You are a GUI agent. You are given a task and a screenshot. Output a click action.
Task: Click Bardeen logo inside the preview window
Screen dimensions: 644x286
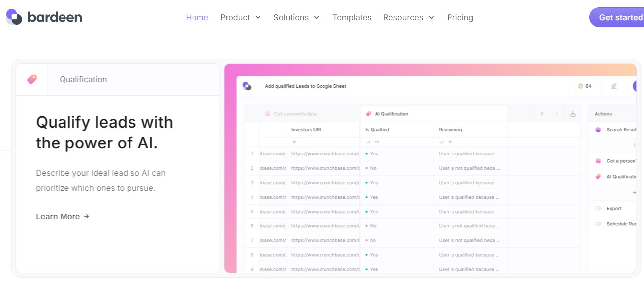point(247,86)
